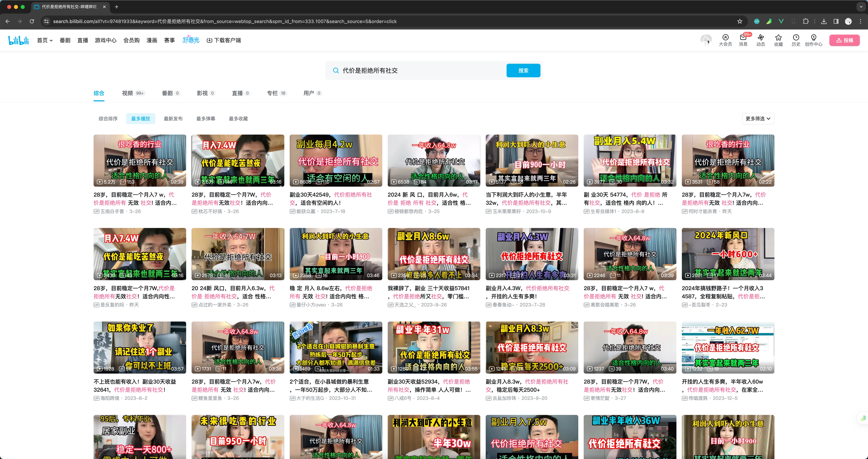Open video thumbnail 副业每月4.2w
The height and width of the screenshot is (459, 868).
tap(336, 160)
